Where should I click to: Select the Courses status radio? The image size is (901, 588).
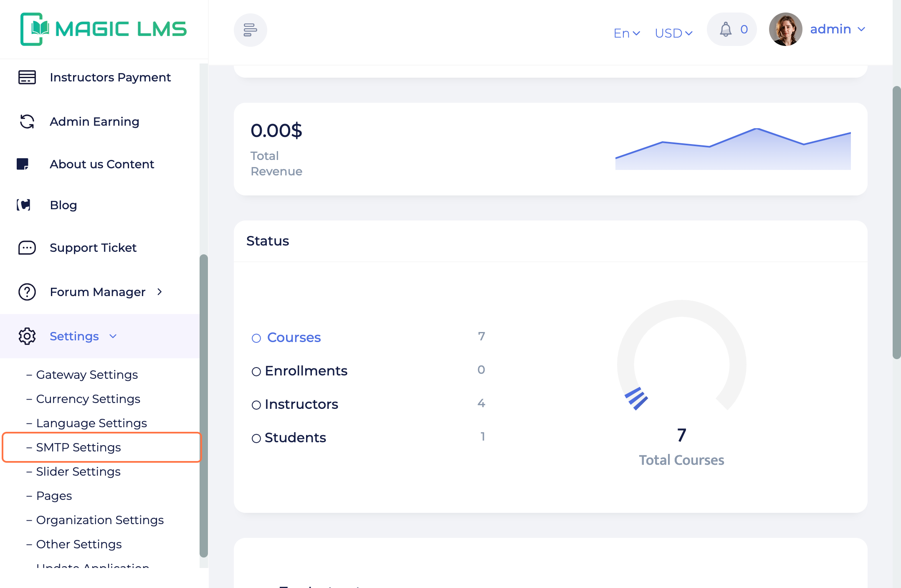pyautogui.click(x=256, y=338)
